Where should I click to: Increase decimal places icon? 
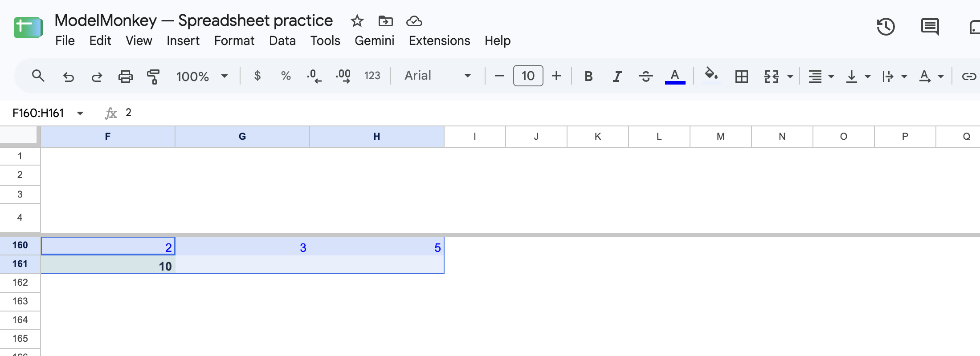[x=343, y=76]
